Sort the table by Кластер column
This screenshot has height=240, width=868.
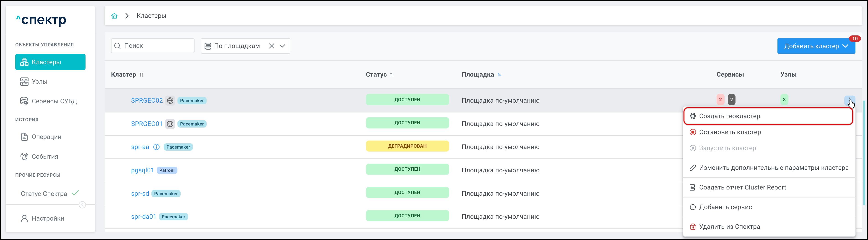click(142, 75)
